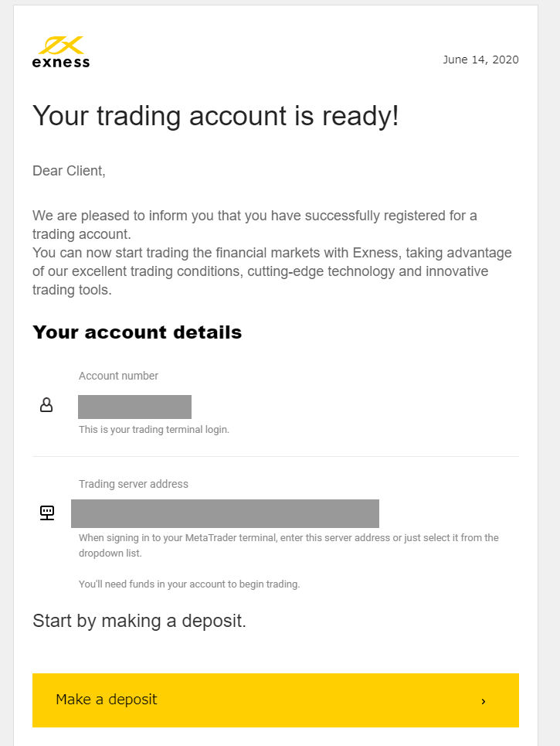
Task: Click the date June 14, 2020
Action: 480,60
